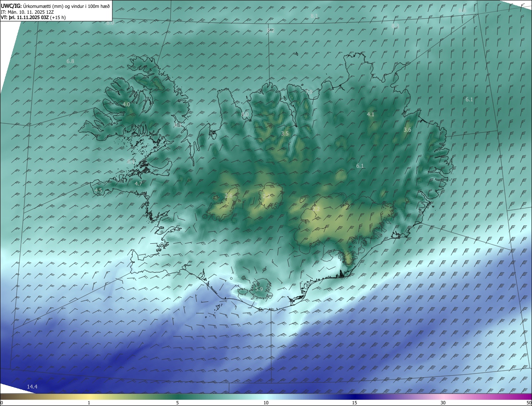Image resolution: width=532 pixels, height=406 pixels.
Task: Click the colour scale tick labelled 50
Action: pyautogui.click(x=529, y=403)
